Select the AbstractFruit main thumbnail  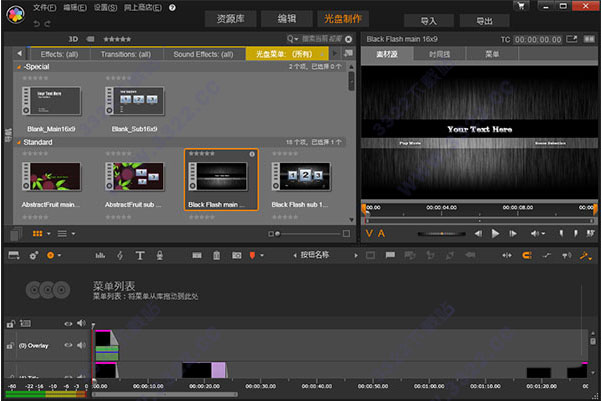pyautogui.click(x=51, y=176)
